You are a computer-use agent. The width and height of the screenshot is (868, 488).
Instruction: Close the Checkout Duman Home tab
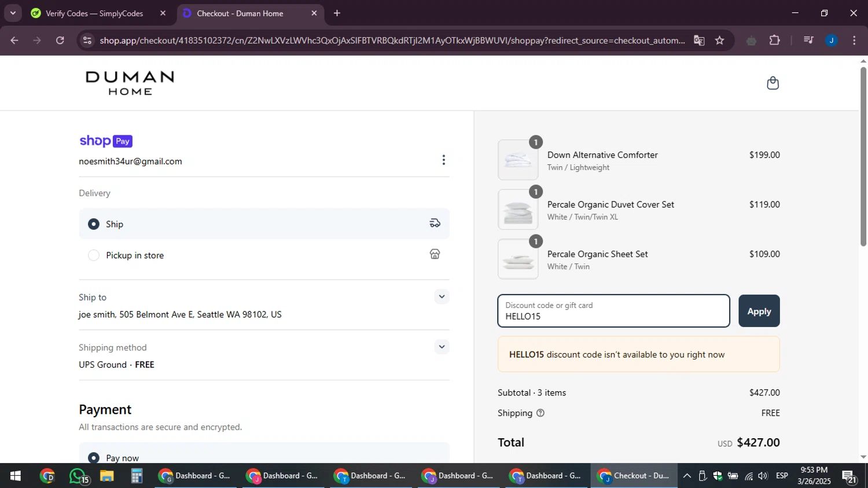(x=314, y=13)
